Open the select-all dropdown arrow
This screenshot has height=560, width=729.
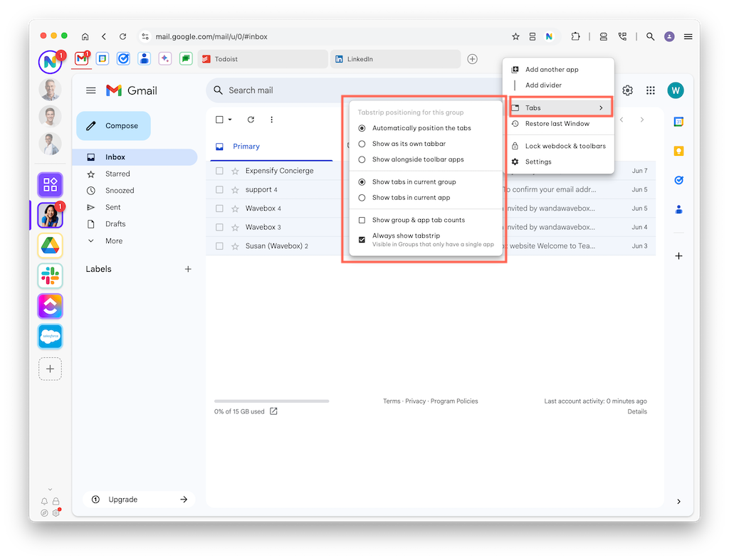coord(230,120)
